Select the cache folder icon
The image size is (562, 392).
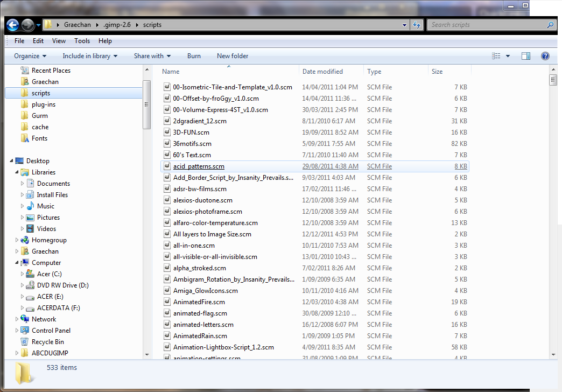pyautogui.click(x=24, y=127)
